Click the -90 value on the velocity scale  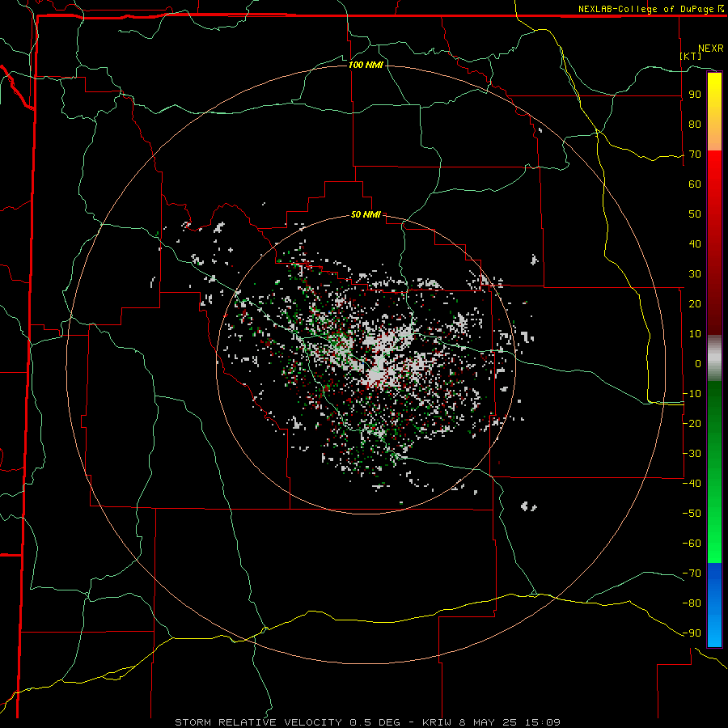692,633
